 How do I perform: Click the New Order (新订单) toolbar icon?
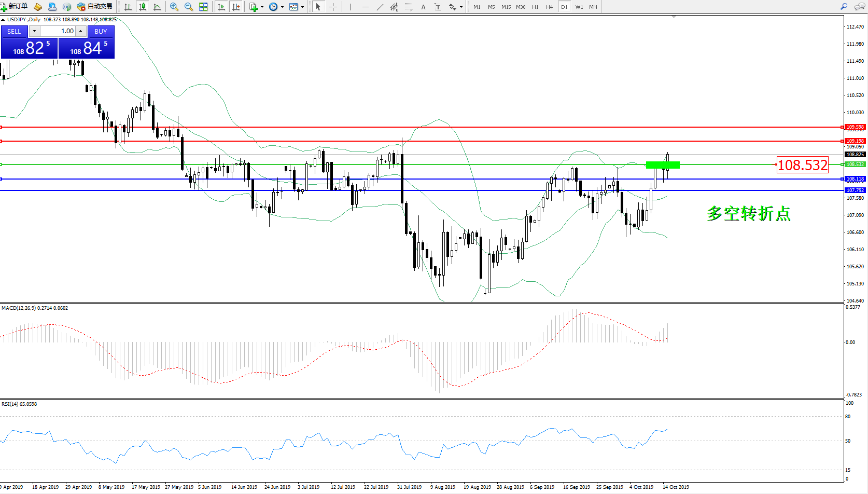(x=14, y=6)
